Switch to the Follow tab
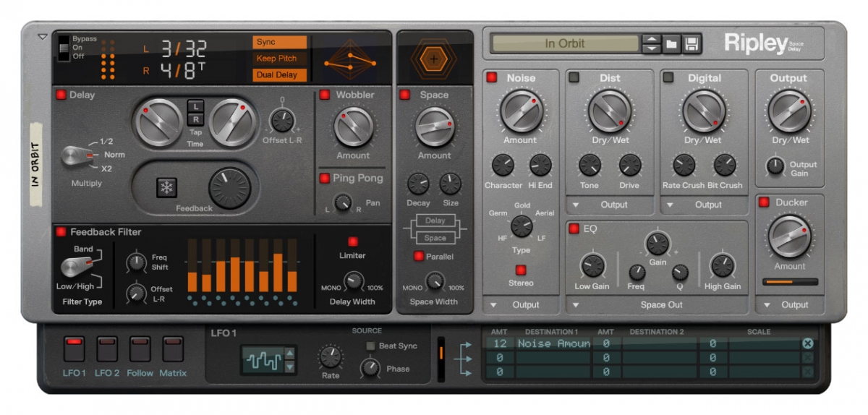868x415 pixels. click(140, 348)
